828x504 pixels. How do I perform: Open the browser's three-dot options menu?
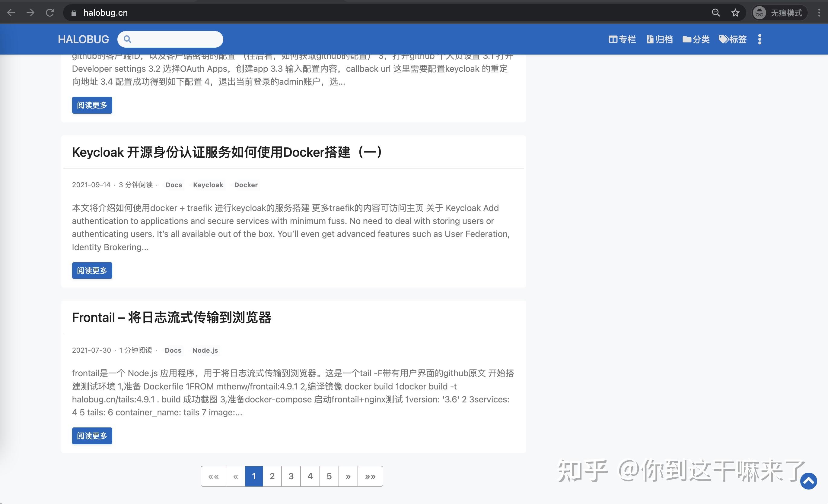click(820, 12)
